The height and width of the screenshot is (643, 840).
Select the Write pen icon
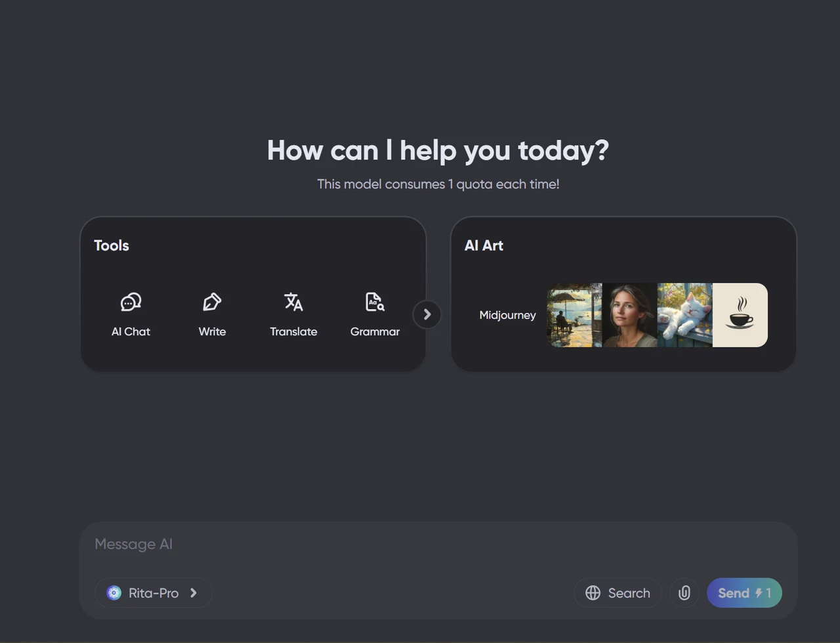(x=212, y=302)
